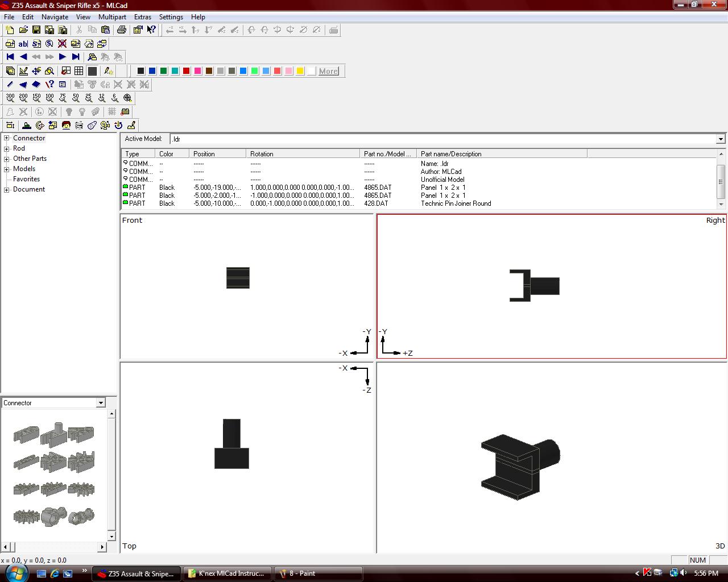
Task: Expand the Other Parts tree node
Action: [7, 159]
